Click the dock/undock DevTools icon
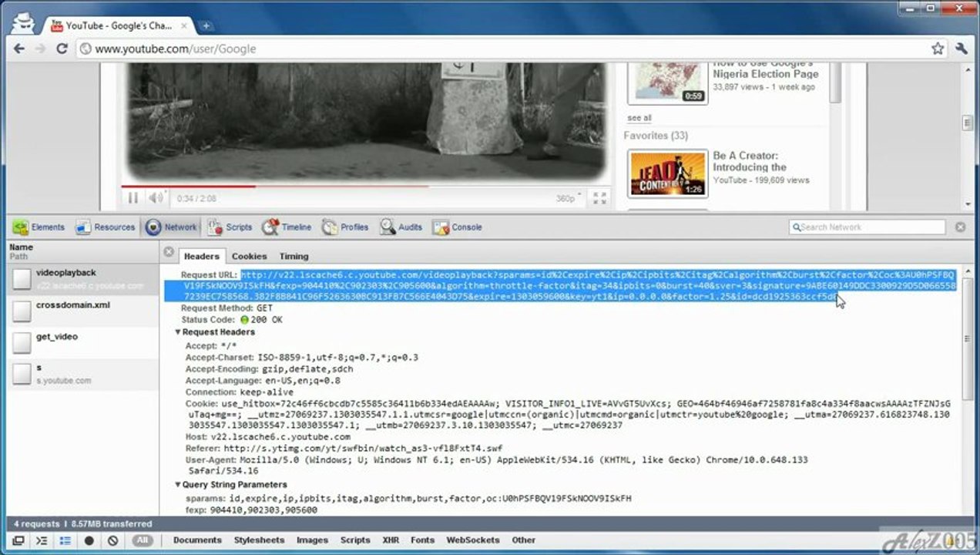Viewport: 980px width, 555px height. tap(18, 540)
